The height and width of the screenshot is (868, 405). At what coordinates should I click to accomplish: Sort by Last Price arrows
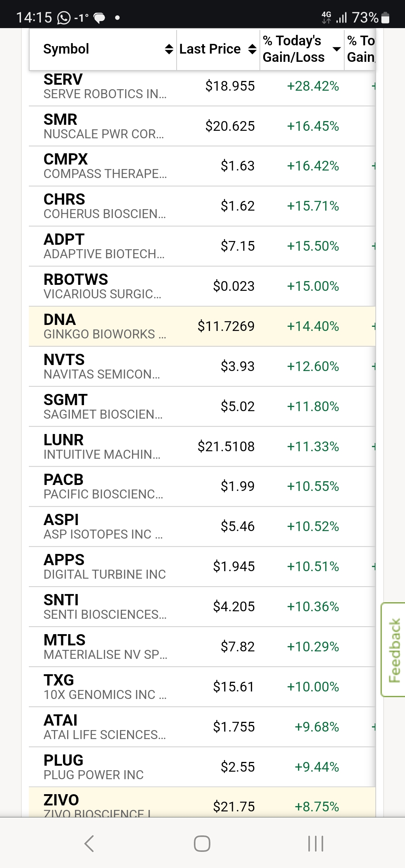pyautogui.click(x=252, y=49)
